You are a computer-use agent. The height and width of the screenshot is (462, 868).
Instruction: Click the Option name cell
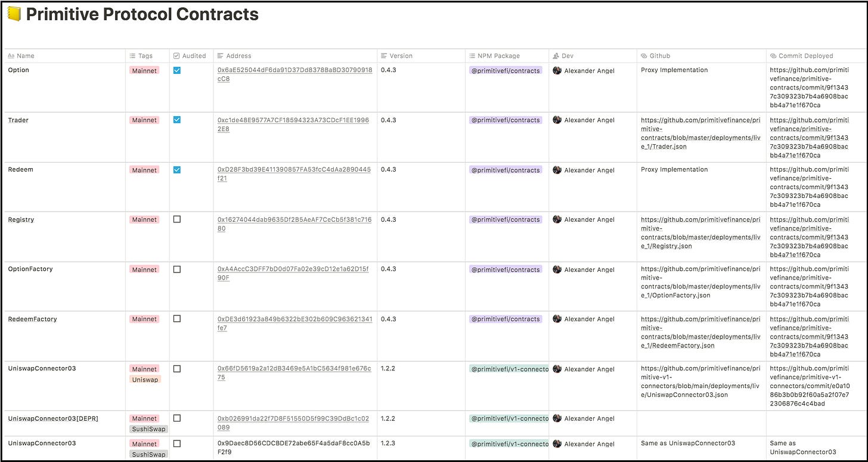(x=64, y=87)
